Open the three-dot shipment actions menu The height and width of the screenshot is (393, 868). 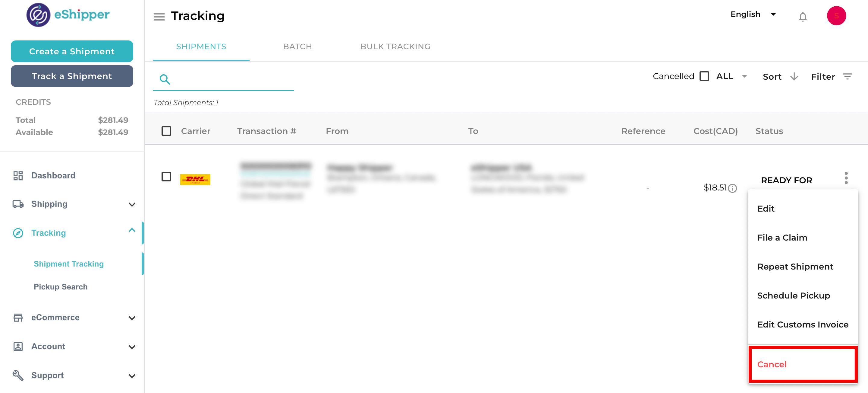pyautogui.click(x=846, y=178)
